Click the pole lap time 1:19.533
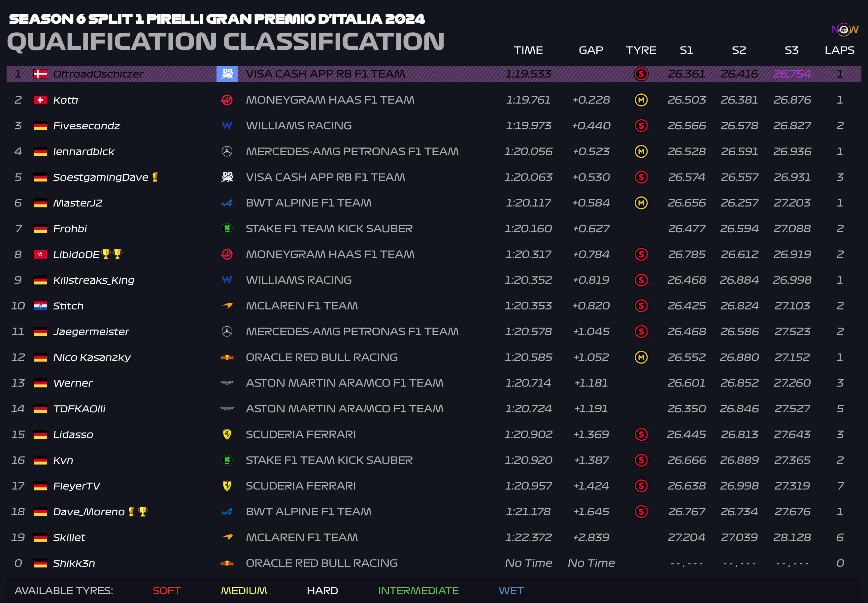The width and height of the screenshot is (868, 603). (x=528, y=74)
